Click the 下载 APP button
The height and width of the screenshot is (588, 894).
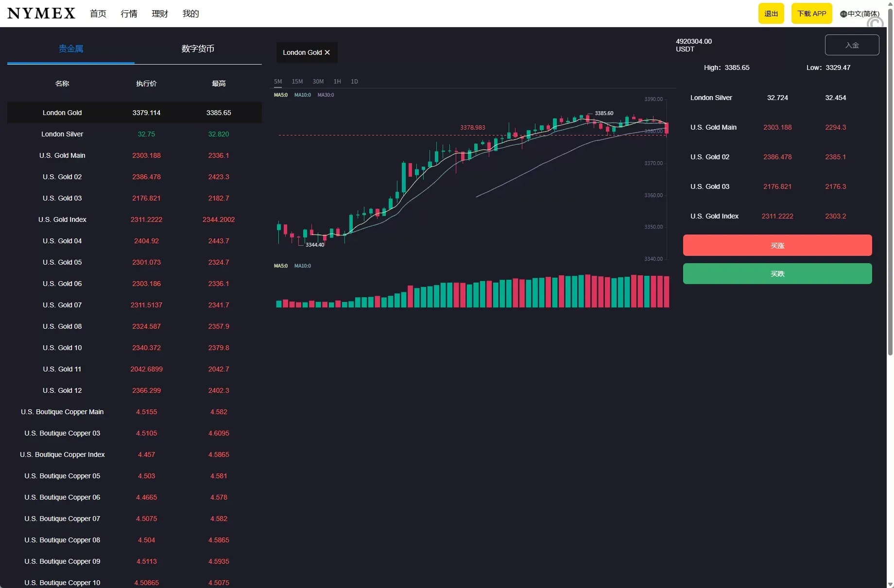point(811,14)
